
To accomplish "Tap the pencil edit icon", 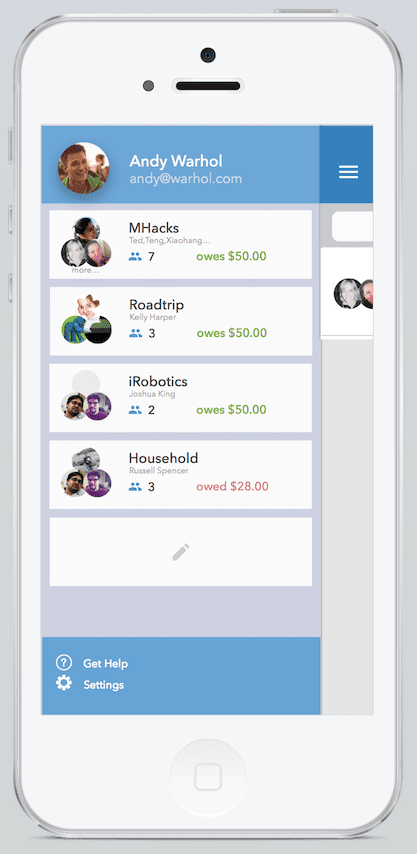I will tap(181, 552).
